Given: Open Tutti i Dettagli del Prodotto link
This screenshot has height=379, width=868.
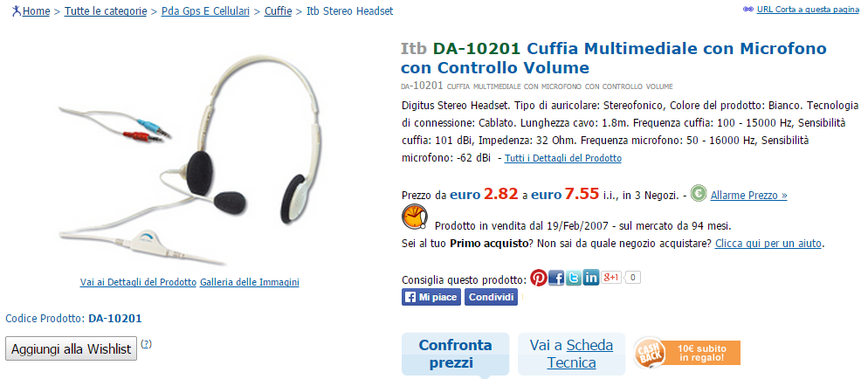Looking at the screenshot, I should coord(563,158).
